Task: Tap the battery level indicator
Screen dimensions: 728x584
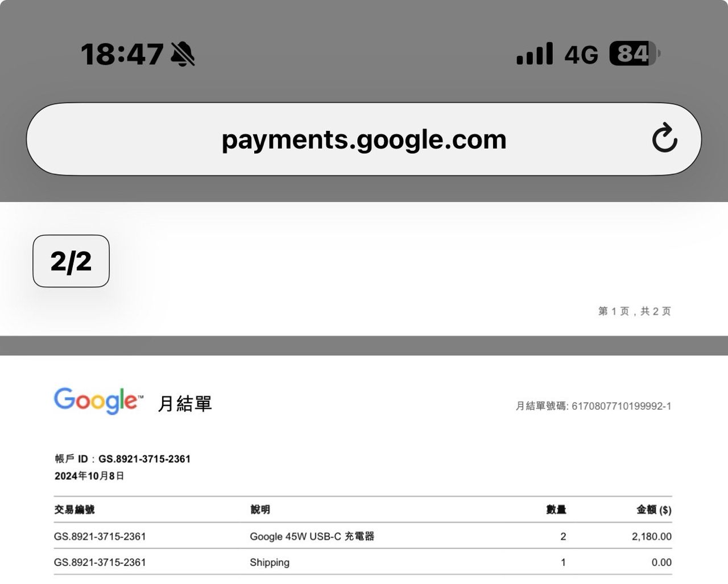Action: point(634,54)
